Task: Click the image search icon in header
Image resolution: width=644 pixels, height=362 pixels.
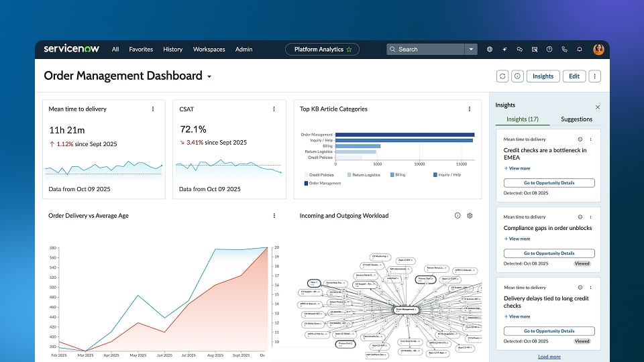Action: (x=535, y=49)
